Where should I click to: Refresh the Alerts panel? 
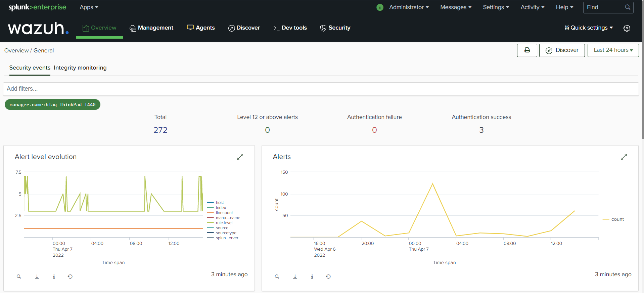point(328,277)
